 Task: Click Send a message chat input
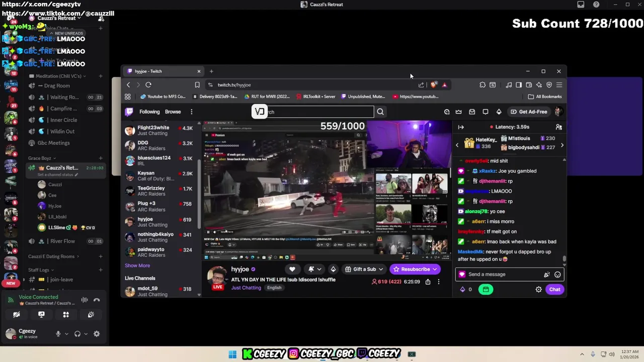tap(504, 275)
